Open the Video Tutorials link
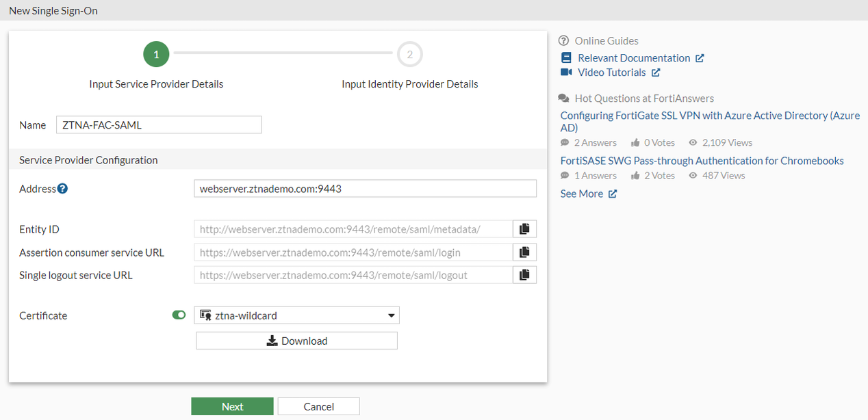Image resolution: width=868 pixels, height=420 pixels. click(611, 73)
